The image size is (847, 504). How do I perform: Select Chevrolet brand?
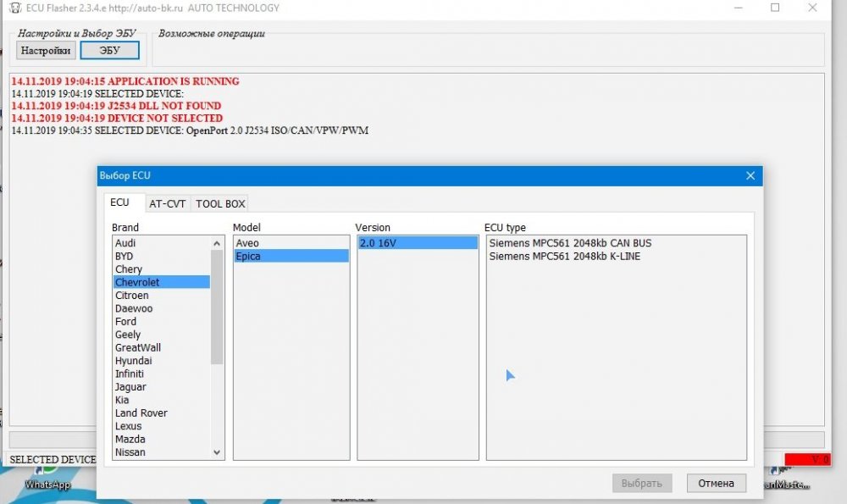pyautogui.click(x=162, y=282)
